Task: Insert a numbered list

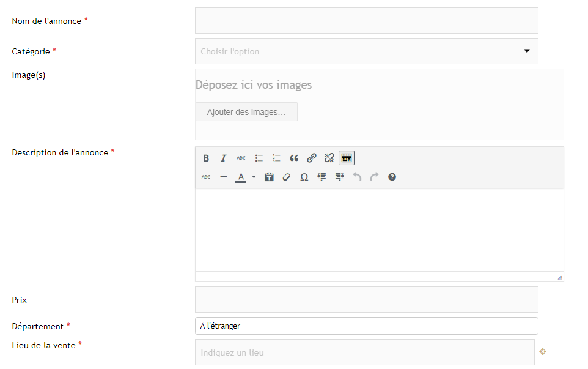Action: pyautogui.click(x=276, y=158)
